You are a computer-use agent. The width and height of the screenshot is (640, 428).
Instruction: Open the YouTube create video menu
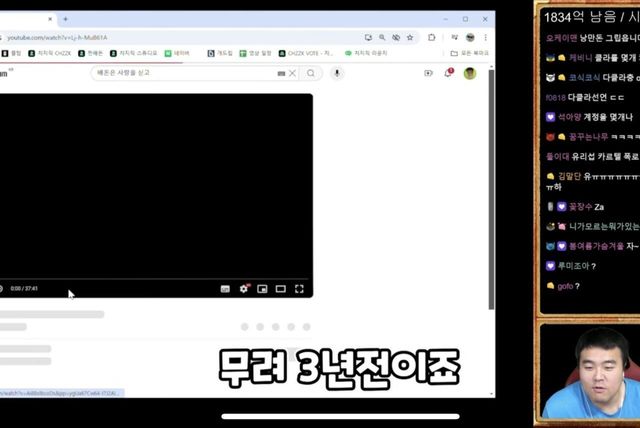[428, 73]
